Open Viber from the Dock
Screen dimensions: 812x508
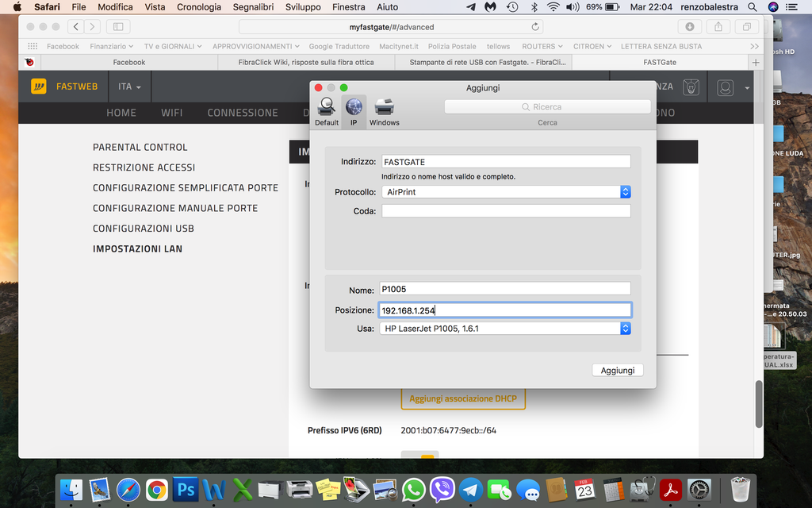[x=442, y=490]
